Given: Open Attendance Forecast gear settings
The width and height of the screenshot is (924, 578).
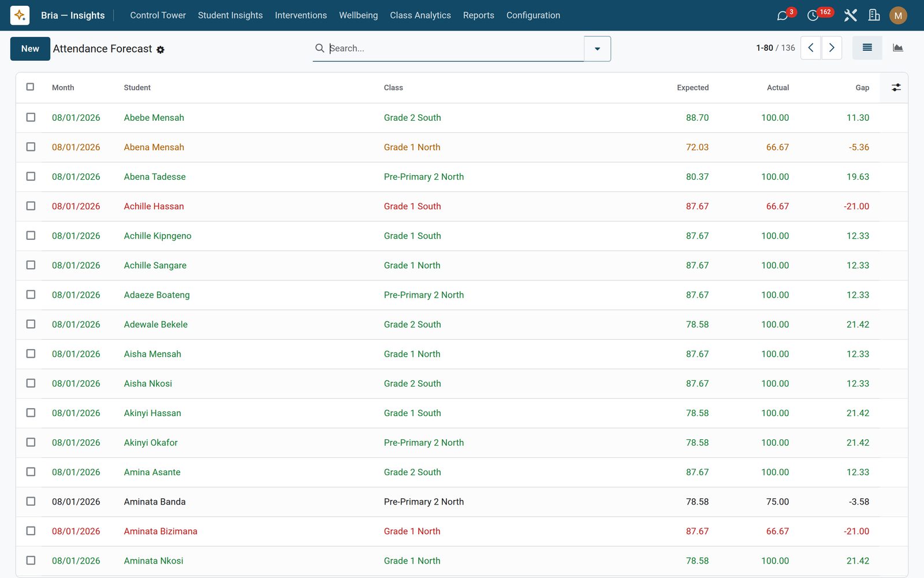Looking at the screenshot, I should click(161, 50).
